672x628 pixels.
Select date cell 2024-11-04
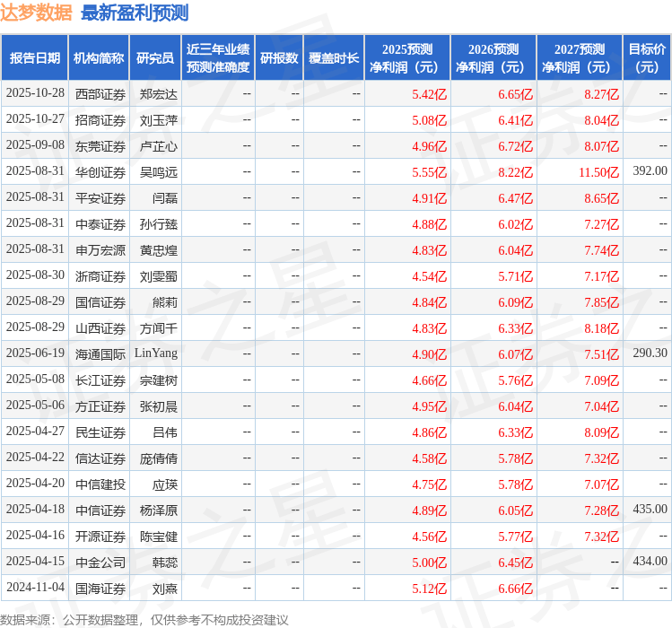point(35,587)
